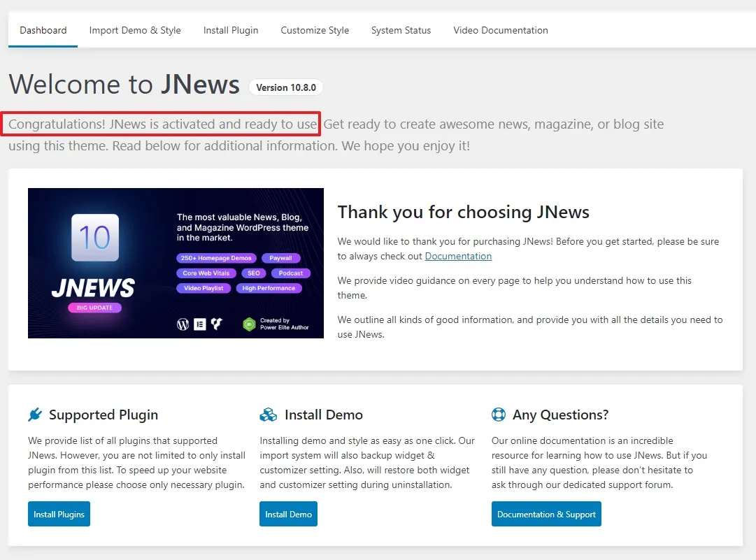Open the Install Plugin tab
Viewport: 756px width, 560px height.
click(x=231, y=30)
